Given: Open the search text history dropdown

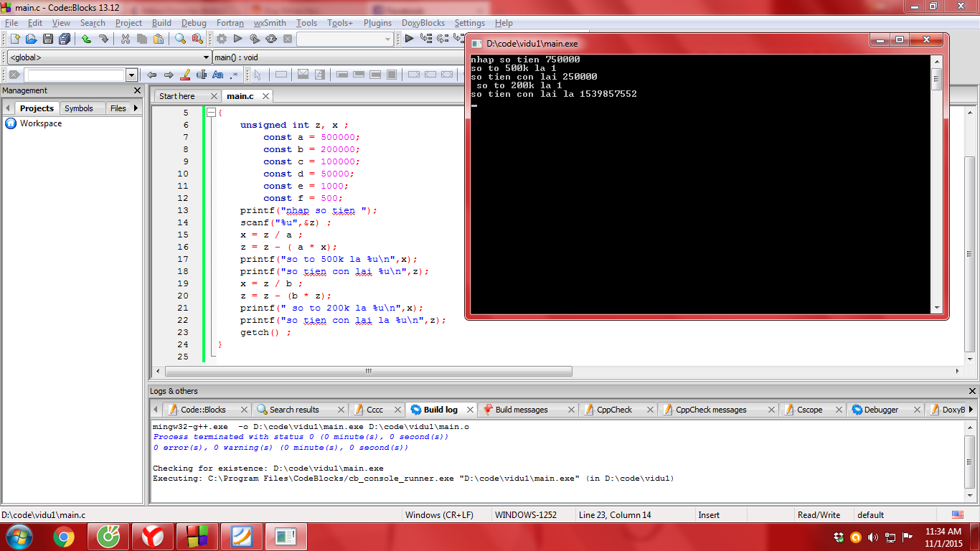Looking at the screenshot, I should 131,75.
